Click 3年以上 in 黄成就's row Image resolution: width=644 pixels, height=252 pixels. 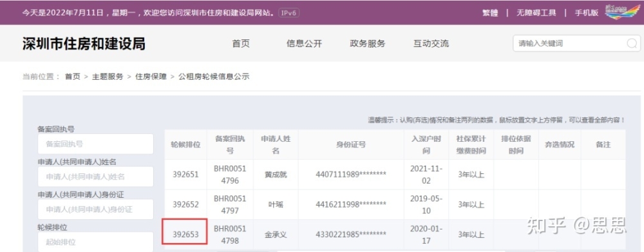click(x=471, y=175)
